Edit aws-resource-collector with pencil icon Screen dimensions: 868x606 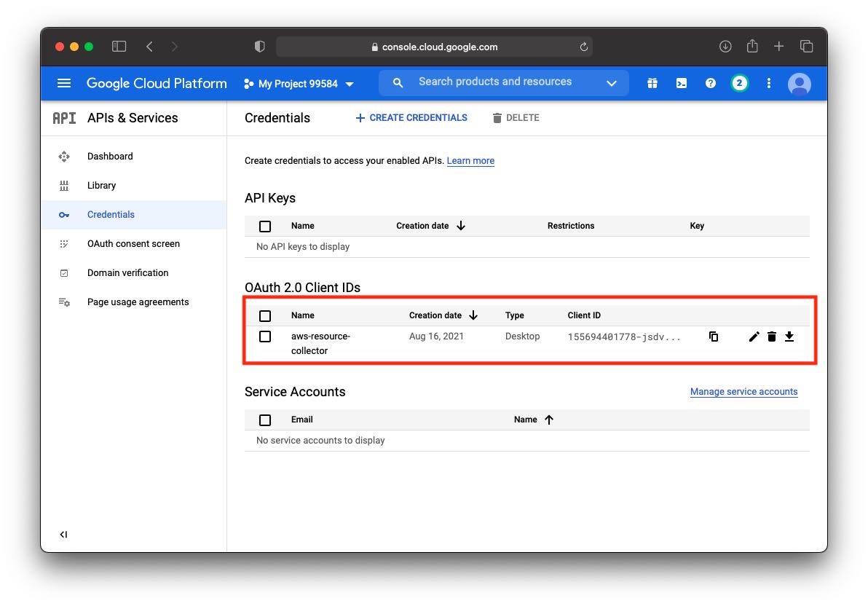[754, 337]
